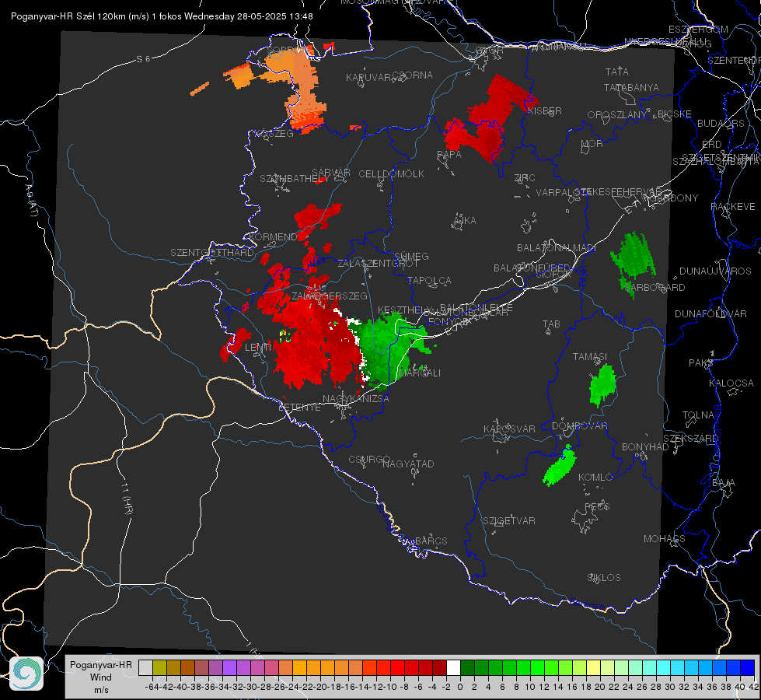The width and height of the screenshot is (761, 700).
Task: Click the CSORNA town label
Action: [412, 75]
